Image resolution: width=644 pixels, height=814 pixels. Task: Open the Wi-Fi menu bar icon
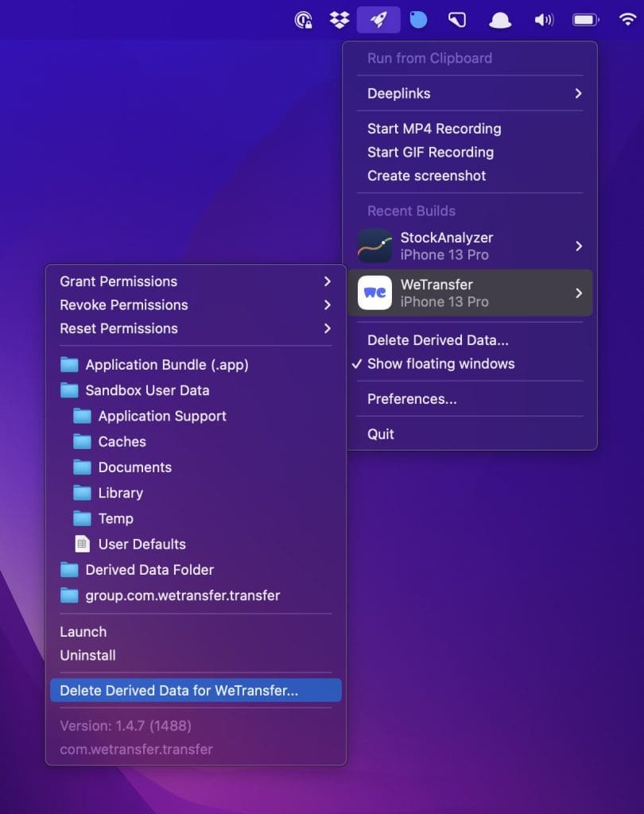pos(628,20)
